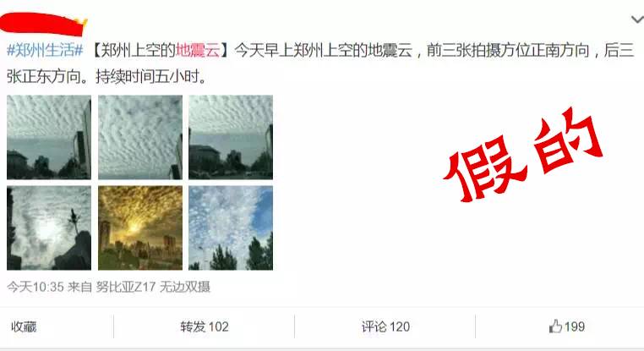Click the 收藏 favorite button
The width and height of the screenshot is (644, 351).
(x=24, y=326)
